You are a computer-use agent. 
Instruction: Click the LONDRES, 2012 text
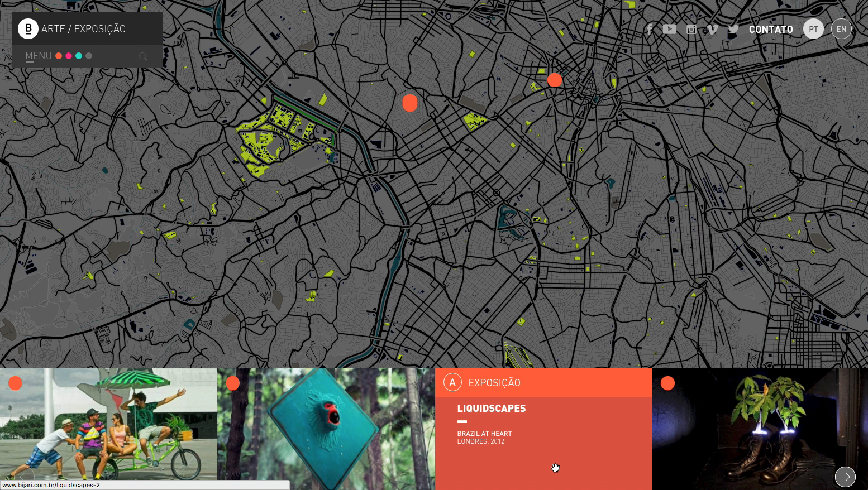tap(481, 441)
